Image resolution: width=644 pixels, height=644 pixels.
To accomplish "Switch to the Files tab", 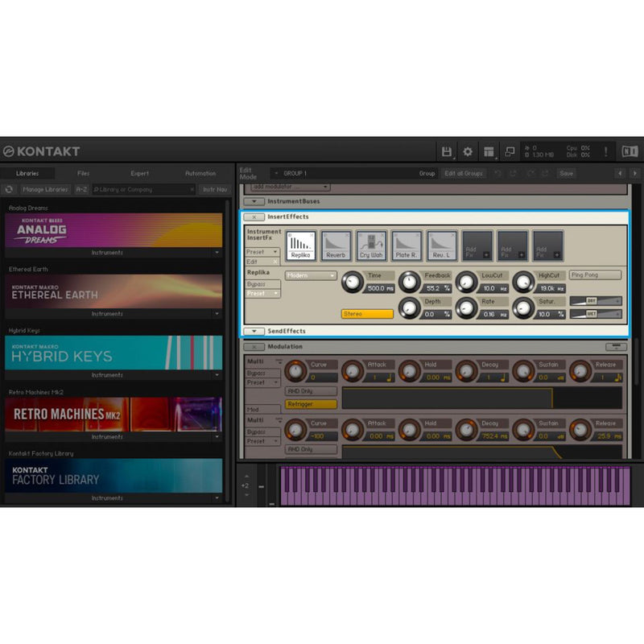I will [82, 172].
